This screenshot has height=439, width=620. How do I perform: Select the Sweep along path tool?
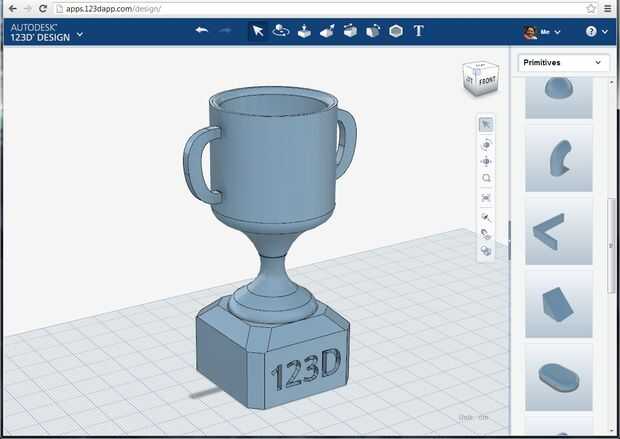point(327,31)
